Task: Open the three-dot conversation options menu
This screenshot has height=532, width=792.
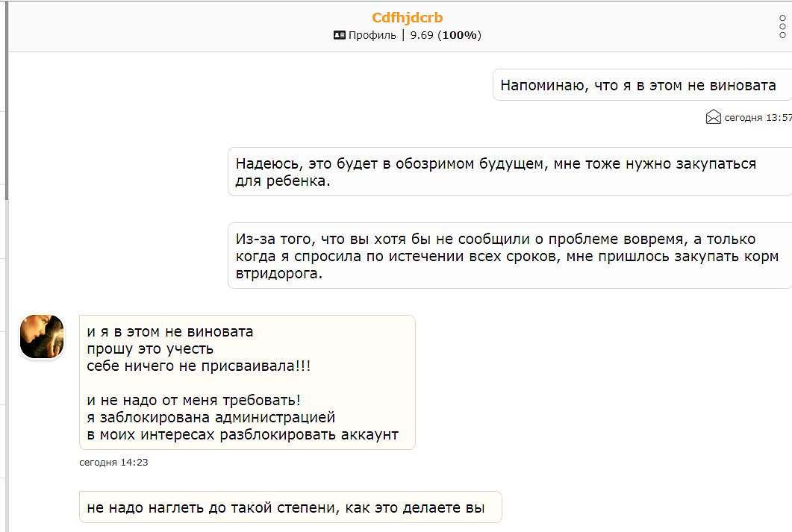Action: pos(782,26)
